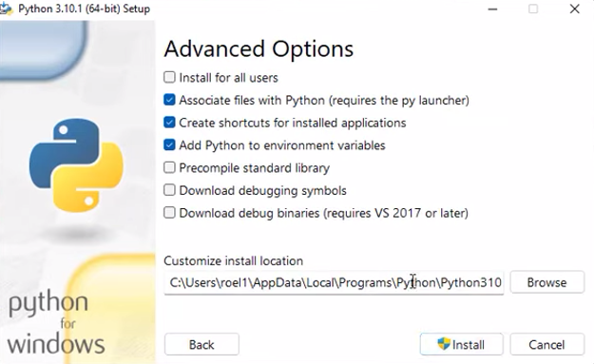The image size is (594, 364).
Task: Click the UAC shield icon on Install
Action: tap(444, 344)
